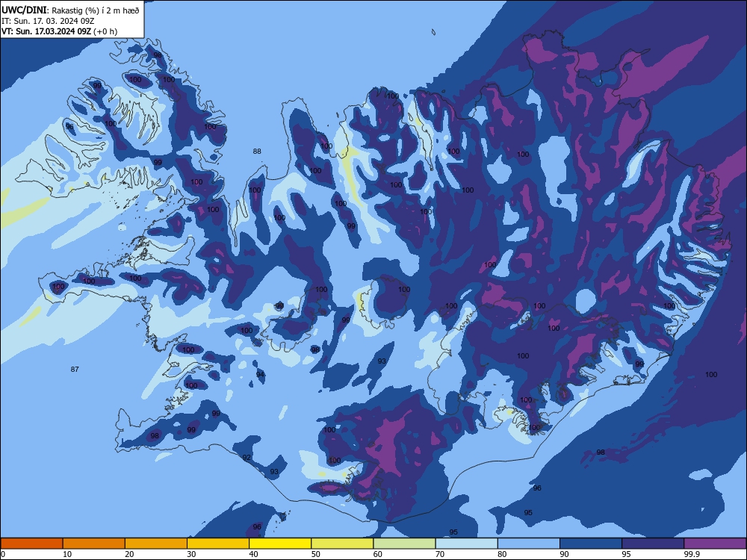This screenshot has height=560, width=747.
Task: Click the '87' humidity value over the sea
Action: tap(75, 370)
